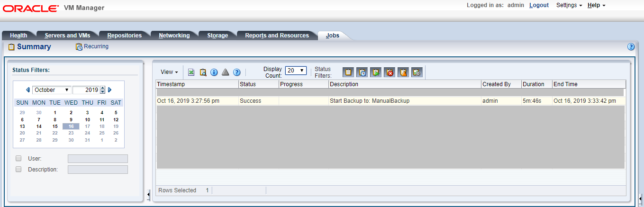
Task: Sort by the Progress column header
Action: click(303, 84)
